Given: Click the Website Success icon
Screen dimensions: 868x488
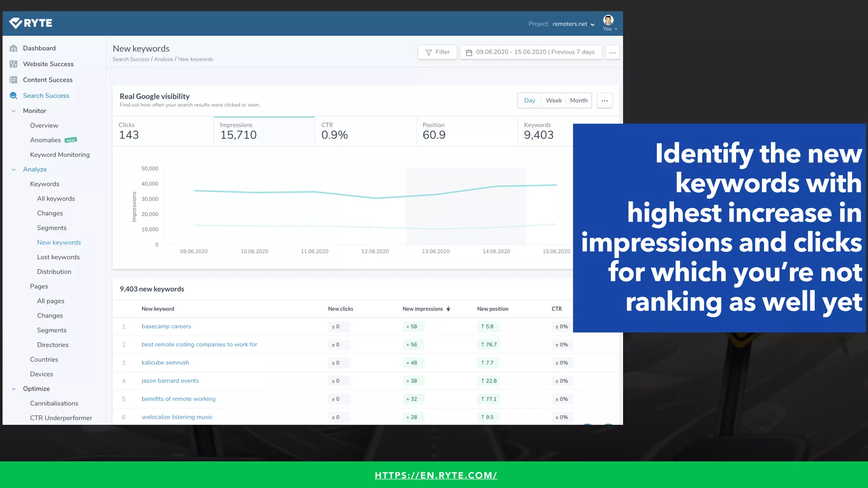Looking at the screenshot, I should [14, 64].
